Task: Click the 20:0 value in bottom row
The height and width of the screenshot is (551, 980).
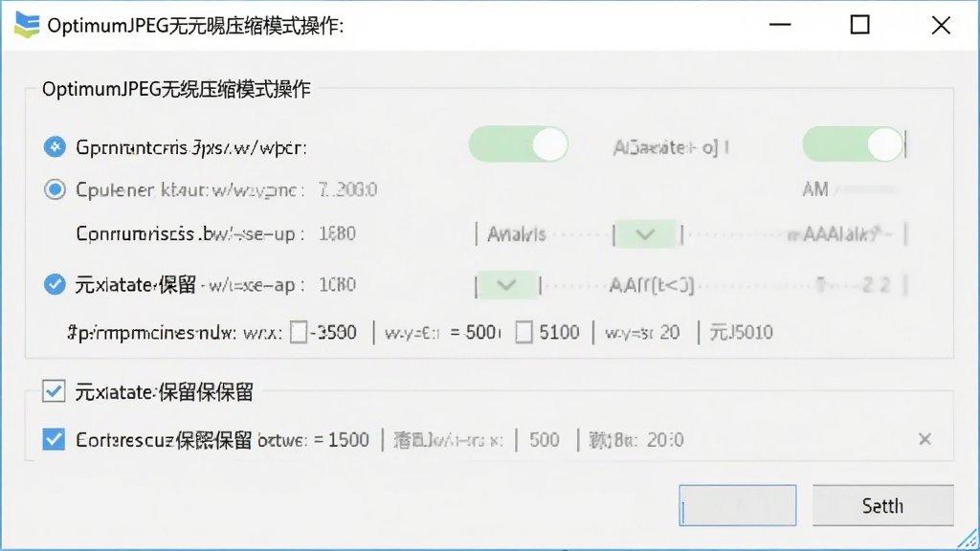Action: tap(665, 440)
